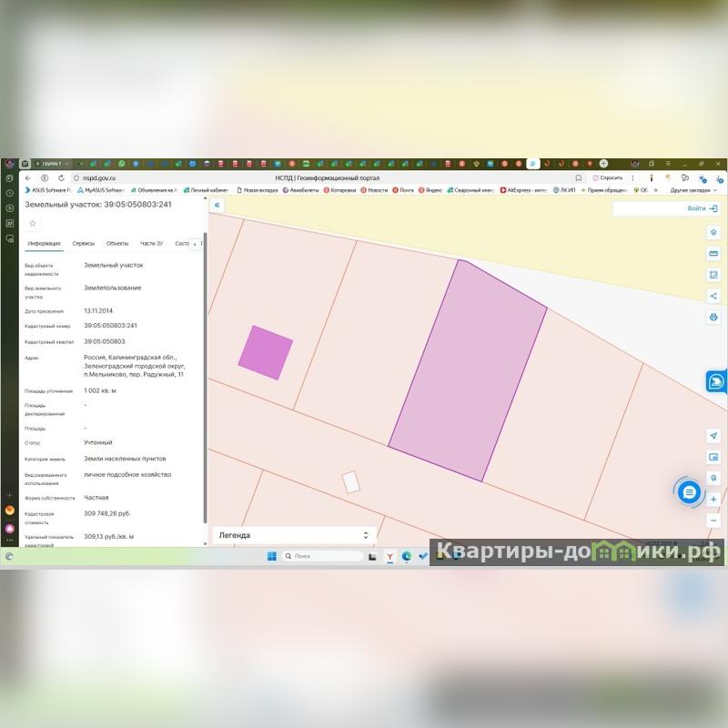Zoom in on the map with plus
728x728 pixels.
pos(713,500)
